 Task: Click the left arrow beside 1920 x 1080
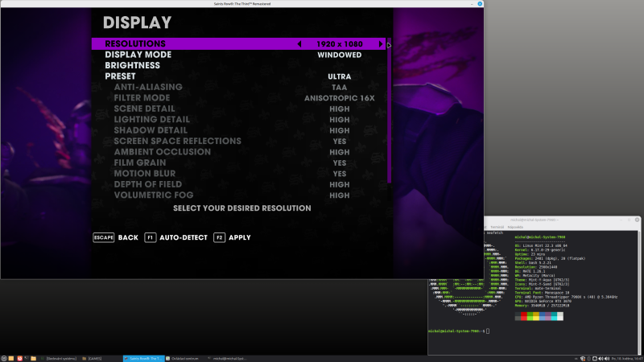299,44
